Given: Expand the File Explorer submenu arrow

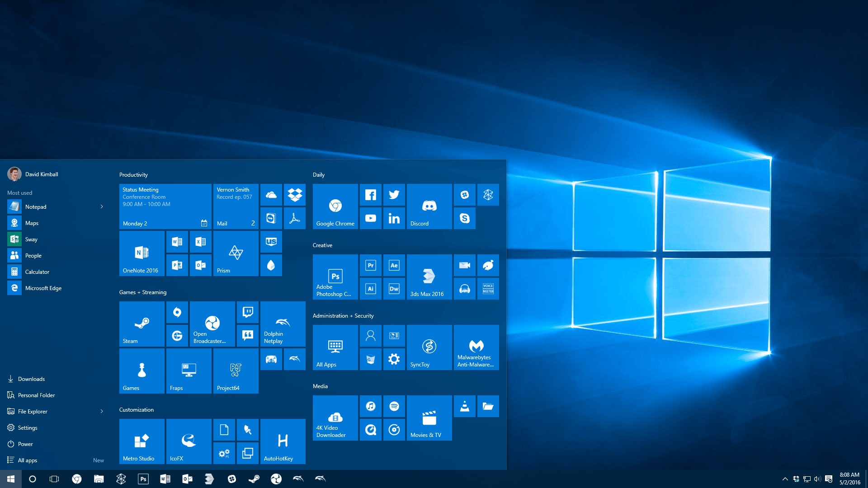Looking at the screenshot, I should click(102, 411).
